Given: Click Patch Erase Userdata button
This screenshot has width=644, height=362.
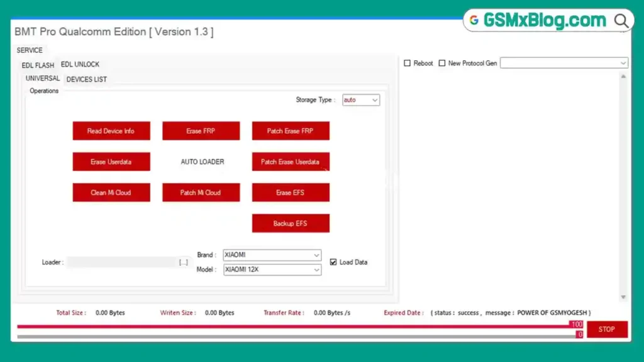Looking at the screenshot, I should (291, 162).
